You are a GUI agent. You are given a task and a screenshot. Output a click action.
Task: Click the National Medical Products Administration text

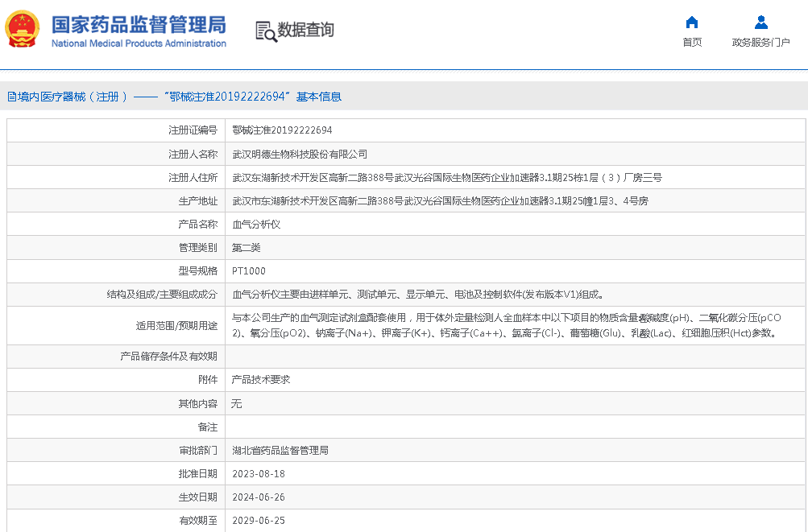pyautogui.click(x=139, y=43)
